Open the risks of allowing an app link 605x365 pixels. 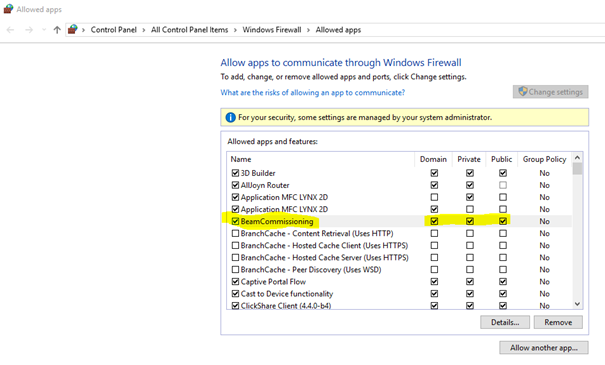click(x=313, y=93)
